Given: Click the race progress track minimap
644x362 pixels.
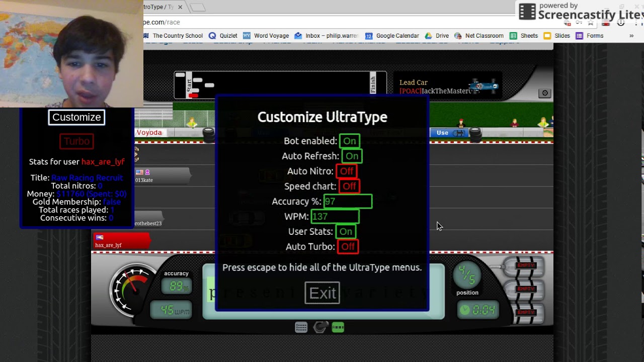Looking at the screenshot, I should [x=280, y=85].
